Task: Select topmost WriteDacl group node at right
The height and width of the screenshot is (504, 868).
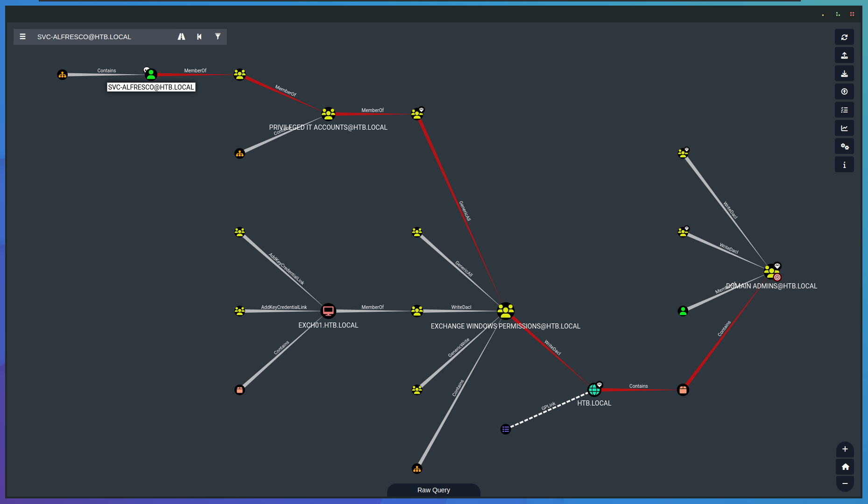Action: [x=683, y=153]
